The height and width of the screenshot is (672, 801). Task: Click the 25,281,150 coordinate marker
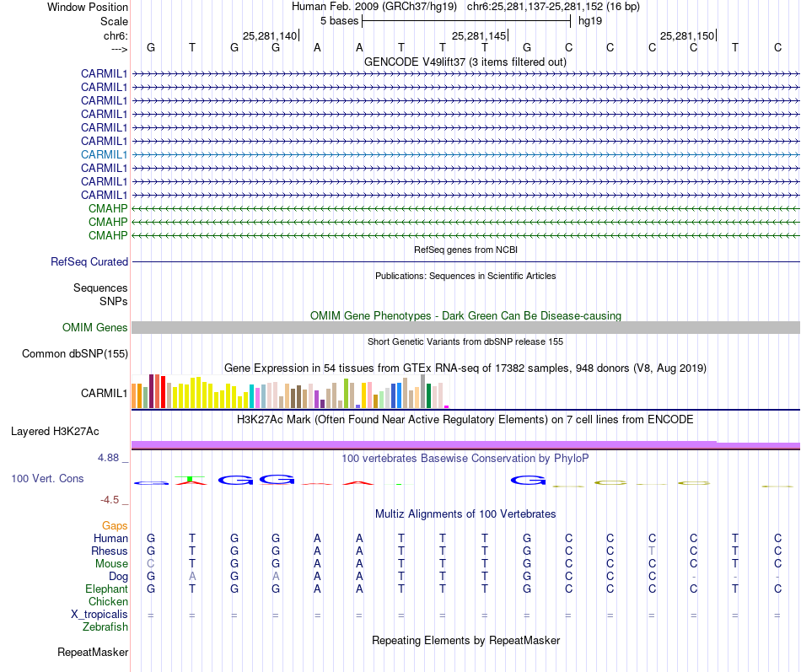[687, 35]
